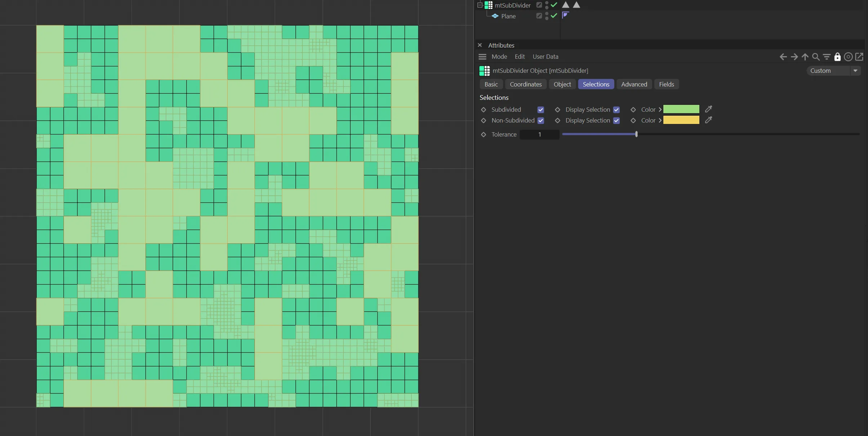Open the Mode menu

(499, 57)
